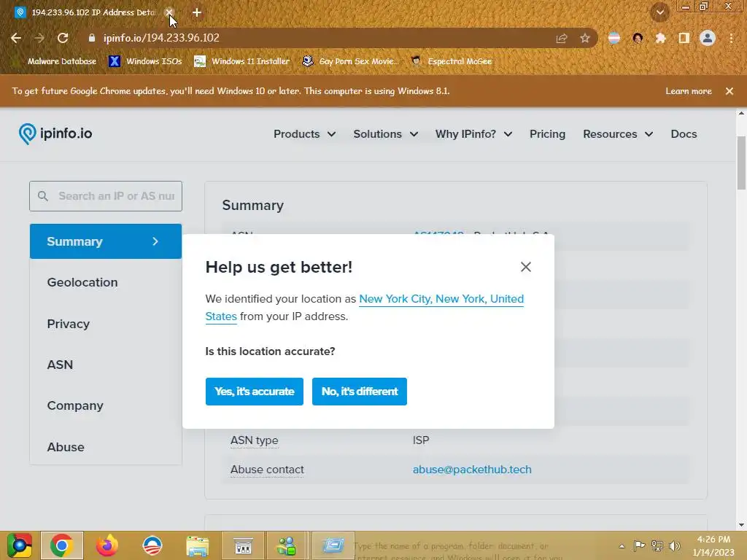This screenshot has height=560, width=747.
Task: Open the network tray icon
Action: [x=657, y=545]
